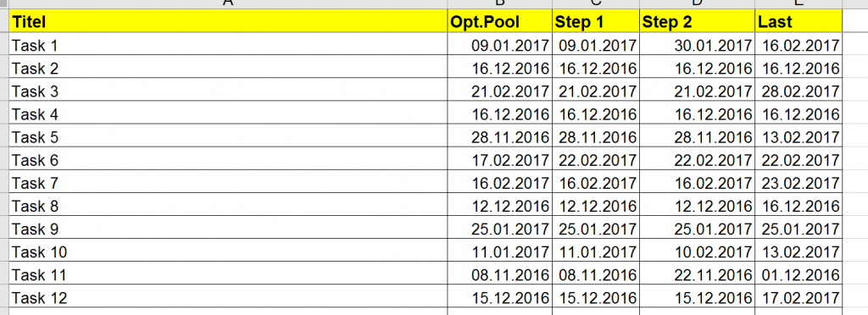The image size is (868, 315).
Task: Select Task 3 Last date 28.02.2017
Action: pyautogui.click(x=798, y=91)
